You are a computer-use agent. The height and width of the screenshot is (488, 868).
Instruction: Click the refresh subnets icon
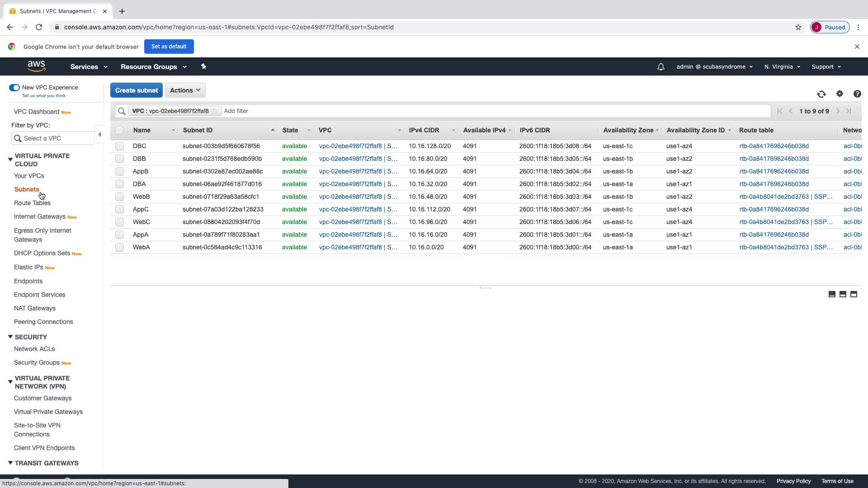(821, 94)
